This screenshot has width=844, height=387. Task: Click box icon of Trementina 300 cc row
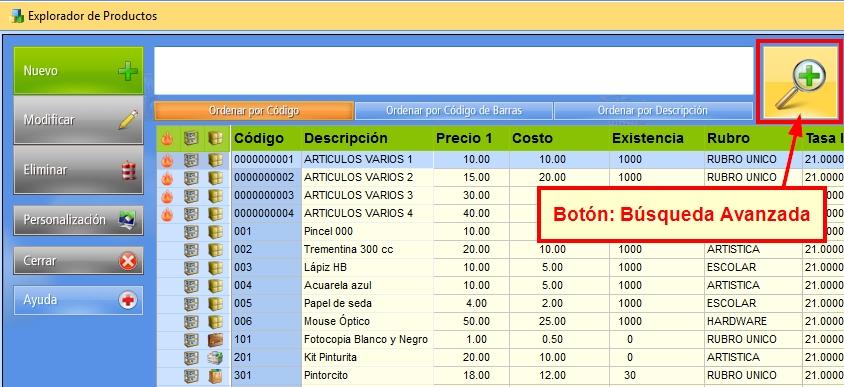point(215,250)
